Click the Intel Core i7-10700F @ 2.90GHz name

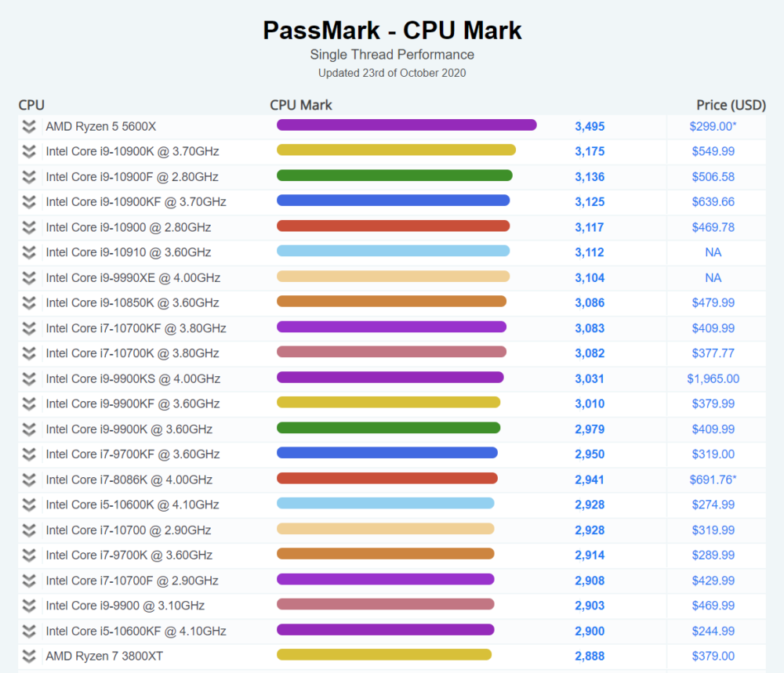(132, 581)
